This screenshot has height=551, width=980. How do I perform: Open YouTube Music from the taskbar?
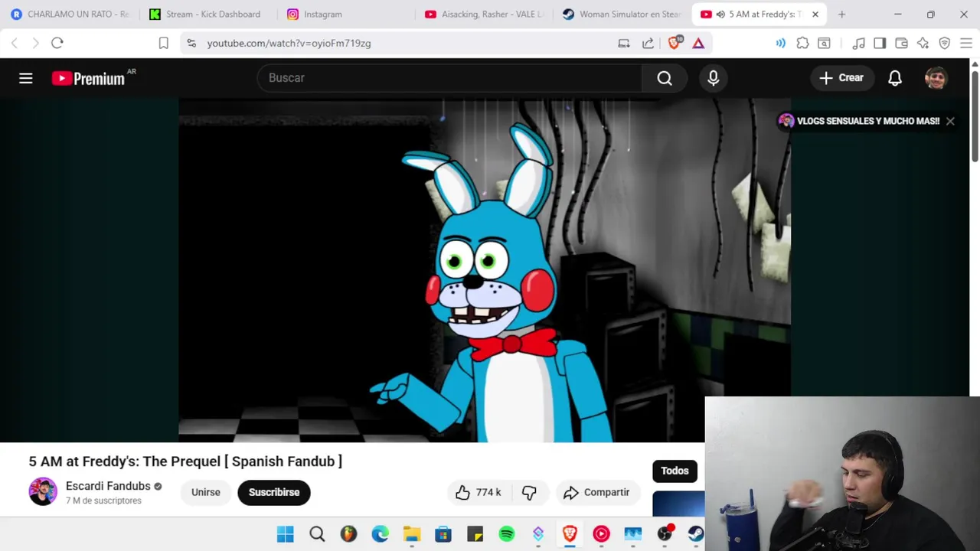pos(601,534)
